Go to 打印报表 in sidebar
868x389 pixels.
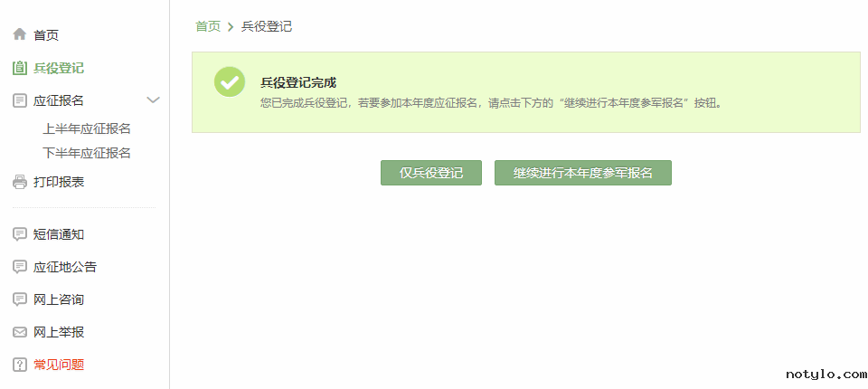click(59, 182)
